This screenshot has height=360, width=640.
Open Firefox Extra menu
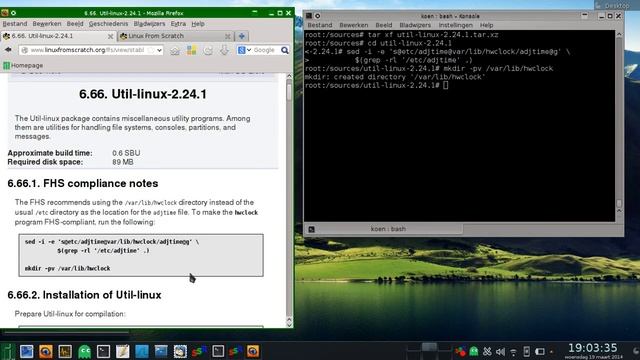(178, 24)
